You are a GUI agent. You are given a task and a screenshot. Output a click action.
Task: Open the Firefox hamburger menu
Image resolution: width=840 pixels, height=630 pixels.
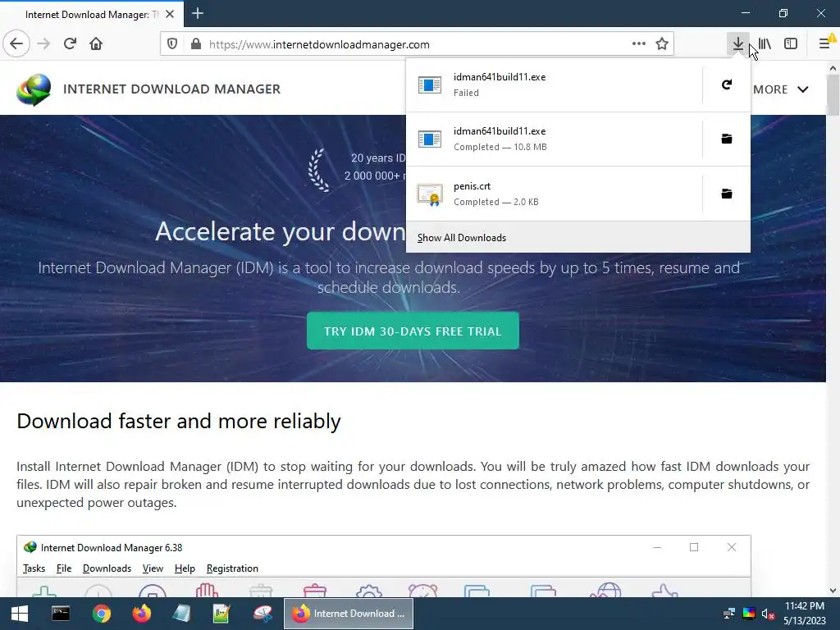(825, 43)
